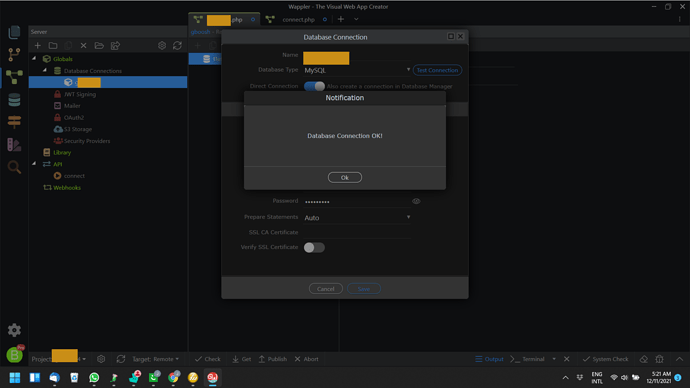
Task: Click Ok in the Notification dialog
Action: point(345,177)
